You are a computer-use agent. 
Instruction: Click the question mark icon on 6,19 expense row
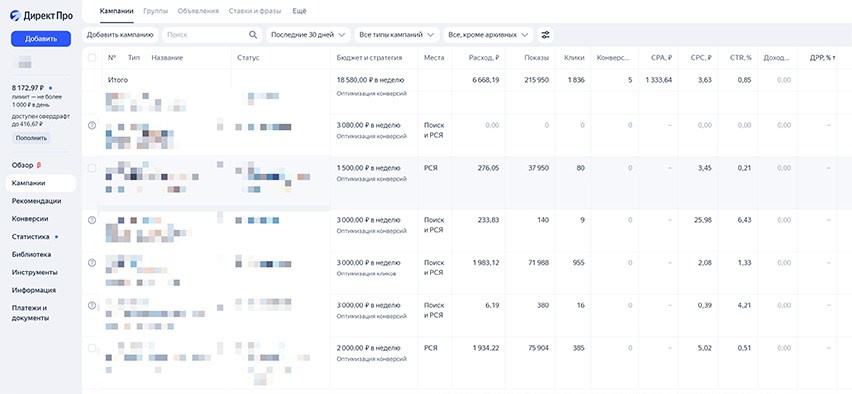tap(92, 305)
